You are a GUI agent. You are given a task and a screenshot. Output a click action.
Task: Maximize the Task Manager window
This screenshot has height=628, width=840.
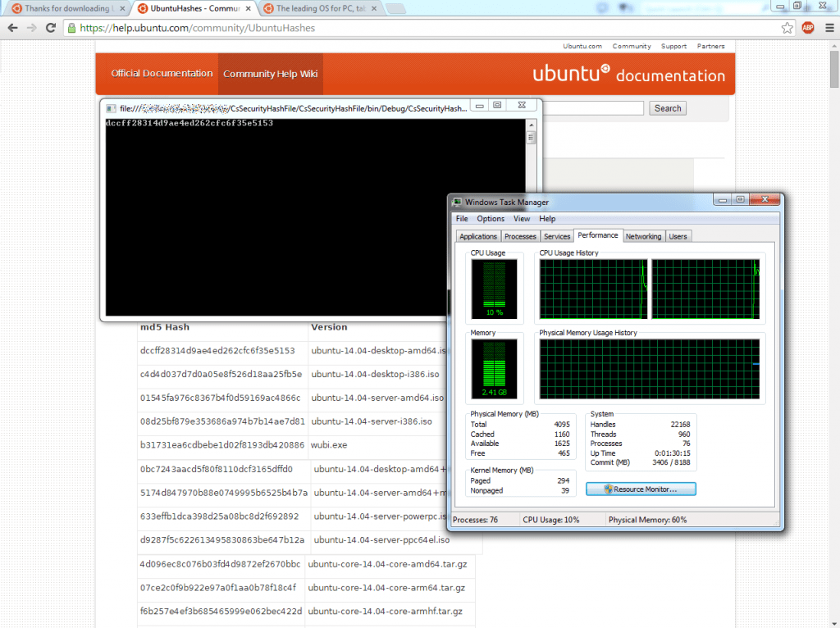pyautogui.click(x=740, y=200)
